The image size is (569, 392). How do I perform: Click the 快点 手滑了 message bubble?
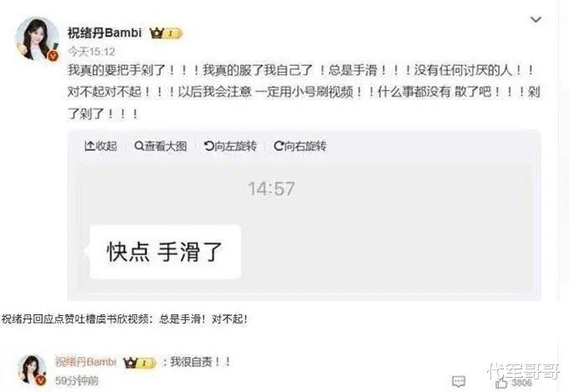[163, 252]
